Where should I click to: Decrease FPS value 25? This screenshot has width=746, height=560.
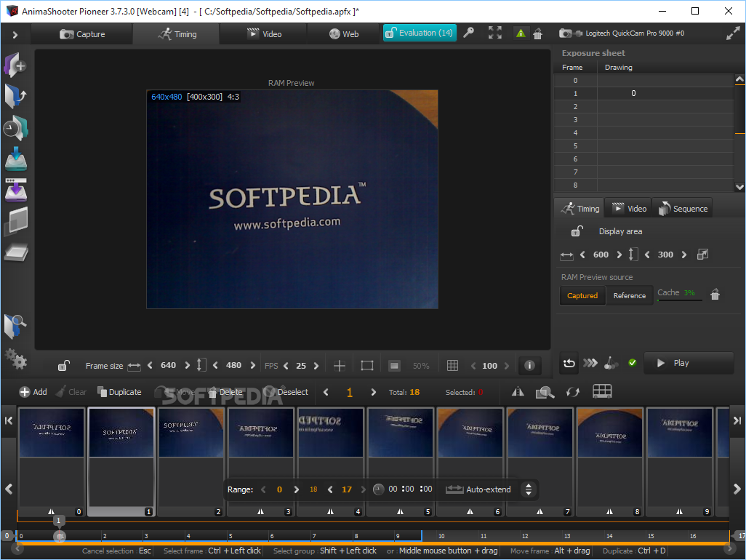point(286,366)
